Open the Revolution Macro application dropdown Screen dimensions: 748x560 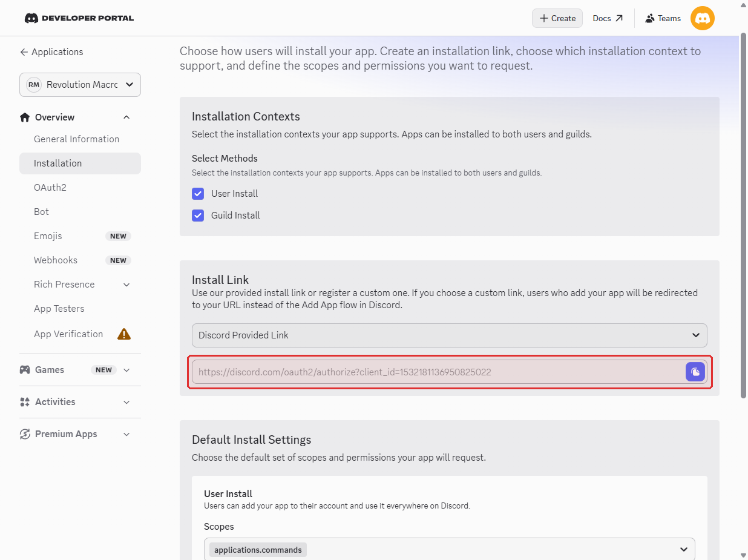pyautogui.click(x=80, y=85)
